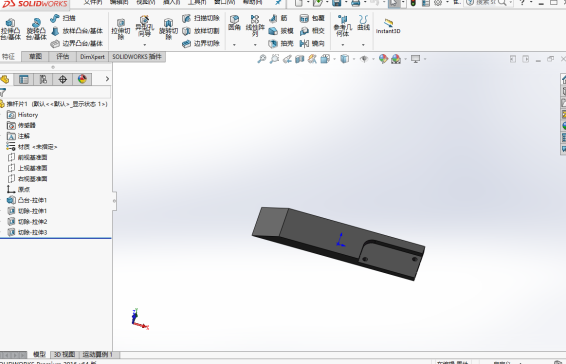Click the Save icon in top toolbar
Viewport: 566px width, 364px height.
coord(336,3)
